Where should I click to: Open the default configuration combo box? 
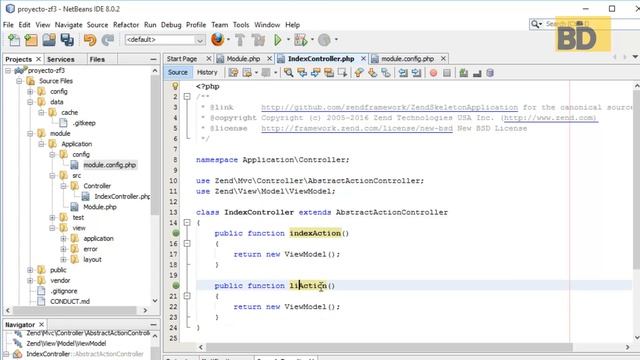pos(165,40)
